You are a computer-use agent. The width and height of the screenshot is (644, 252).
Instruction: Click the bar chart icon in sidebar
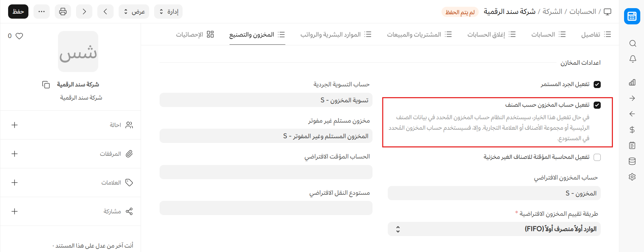tap(632, 82)
